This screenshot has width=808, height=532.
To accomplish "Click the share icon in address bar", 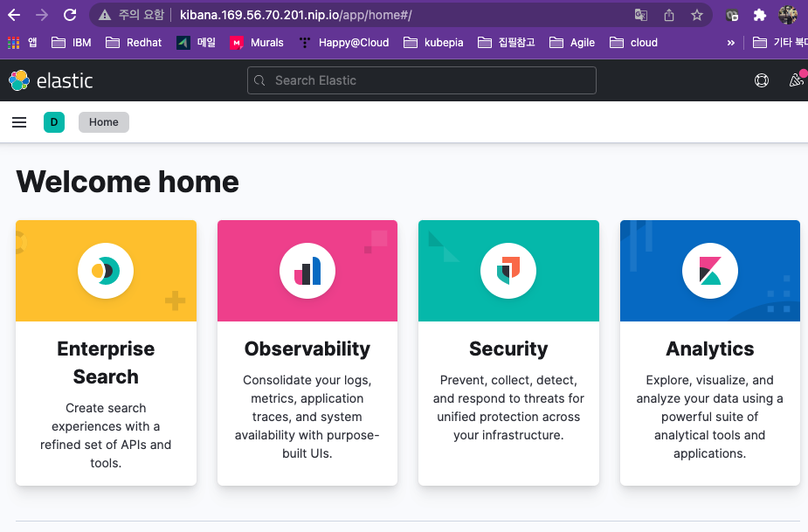I will [669, 15].
